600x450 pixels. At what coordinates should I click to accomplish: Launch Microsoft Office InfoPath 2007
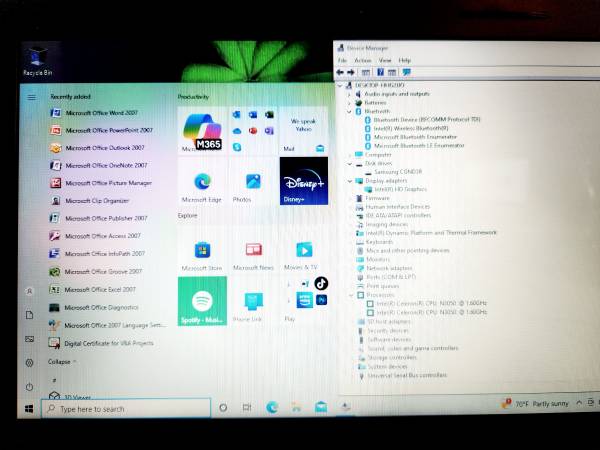click(x=97, y=253)
